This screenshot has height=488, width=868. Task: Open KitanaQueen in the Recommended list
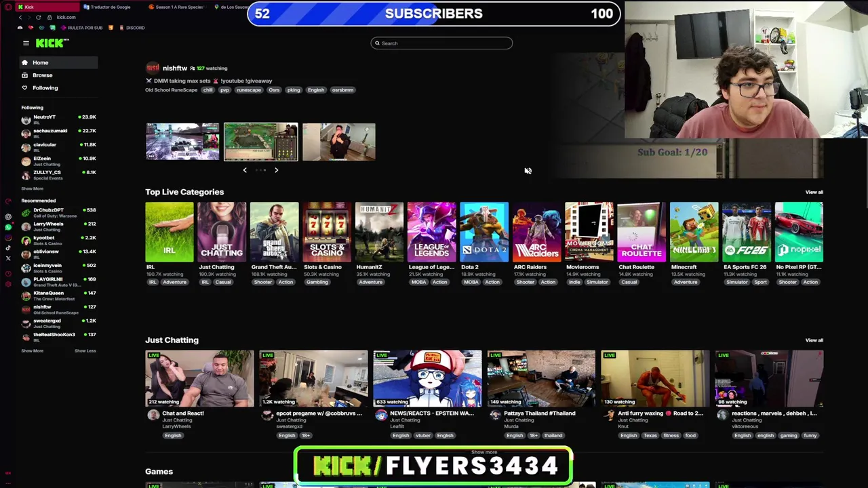[x=58, y=296]
